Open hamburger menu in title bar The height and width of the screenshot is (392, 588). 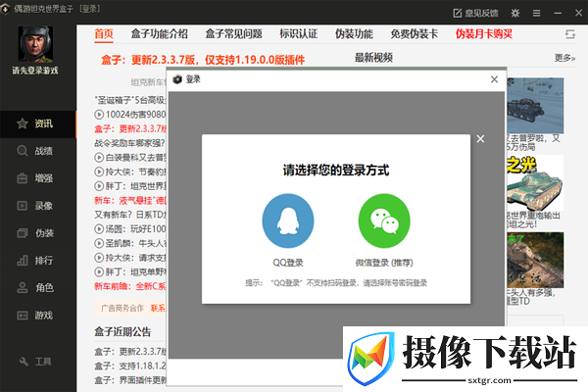coord(537,13)
